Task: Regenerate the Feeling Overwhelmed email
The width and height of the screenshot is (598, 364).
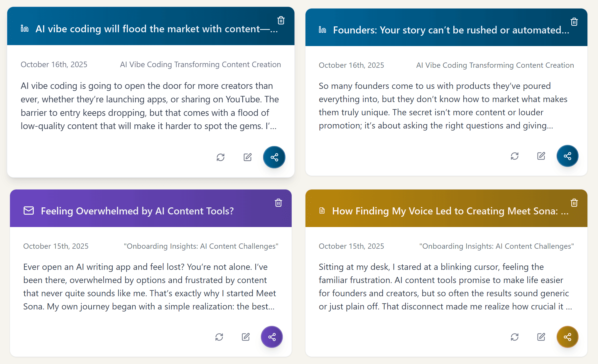Action: click(x=219, y=337)
